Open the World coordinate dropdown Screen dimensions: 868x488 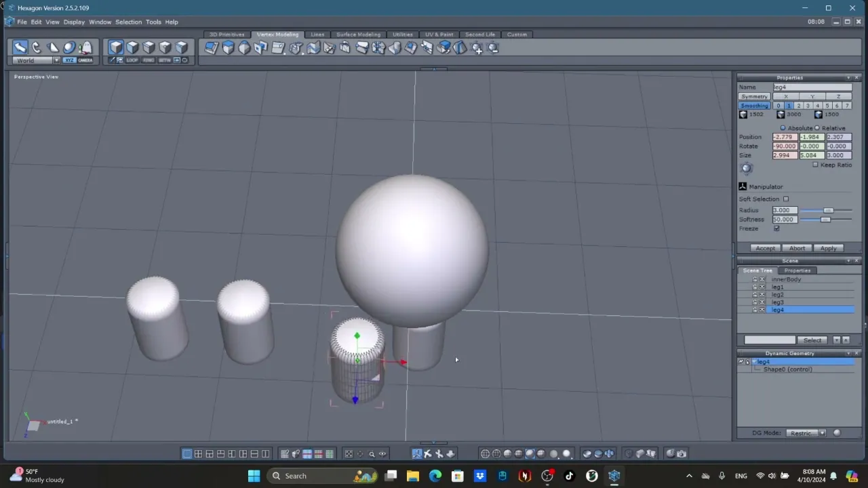tap(36, 60)
